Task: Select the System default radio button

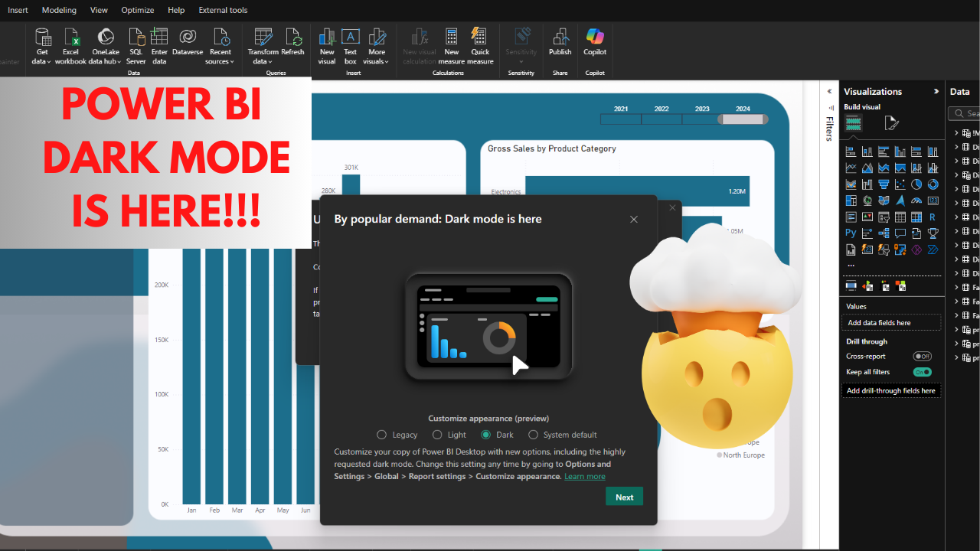Action: 534,435
